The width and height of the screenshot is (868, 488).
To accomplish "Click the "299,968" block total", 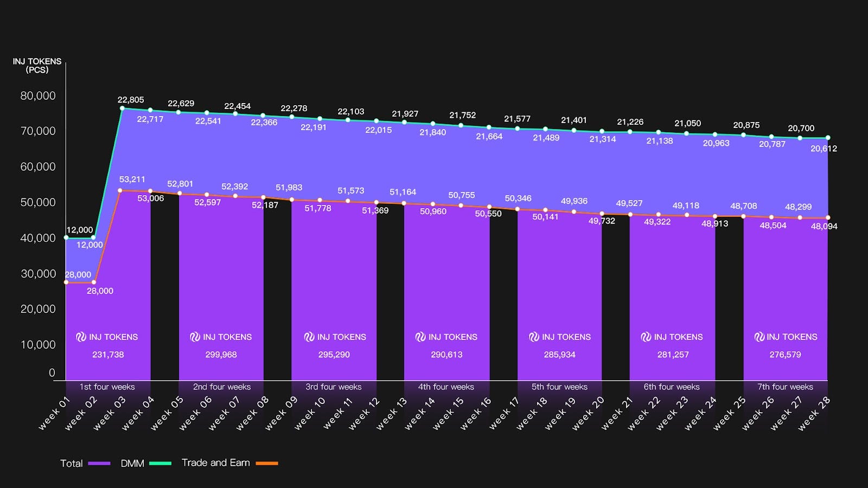I will 221,355.
